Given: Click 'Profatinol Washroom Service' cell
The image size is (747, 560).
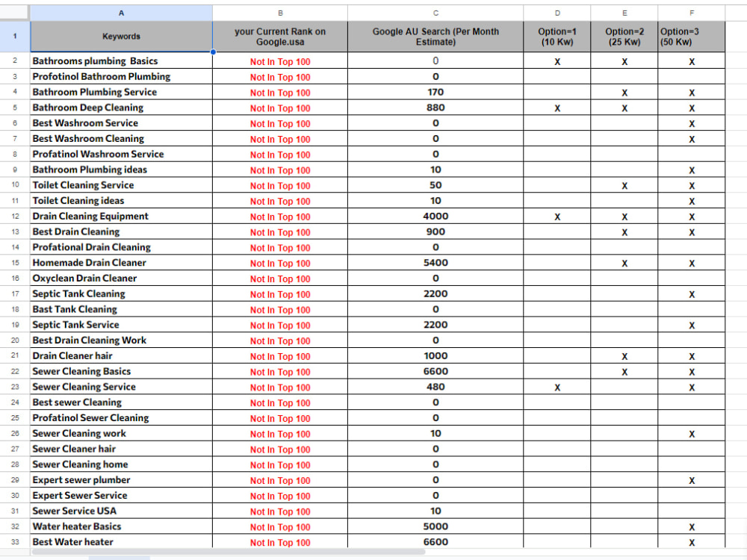Looking at the screenshot, I should point(122,155).
